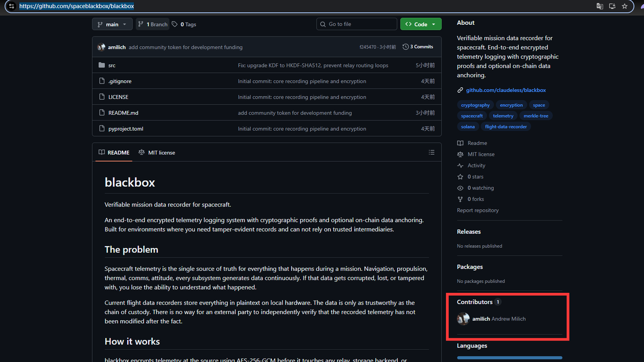
Task: Switch to the MIT license tab
Action: click(x=157, y=153)
